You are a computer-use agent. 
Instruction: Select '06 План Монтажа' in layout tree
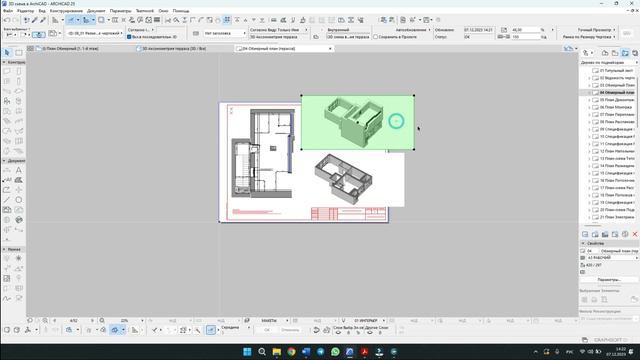tap(616, 107)
